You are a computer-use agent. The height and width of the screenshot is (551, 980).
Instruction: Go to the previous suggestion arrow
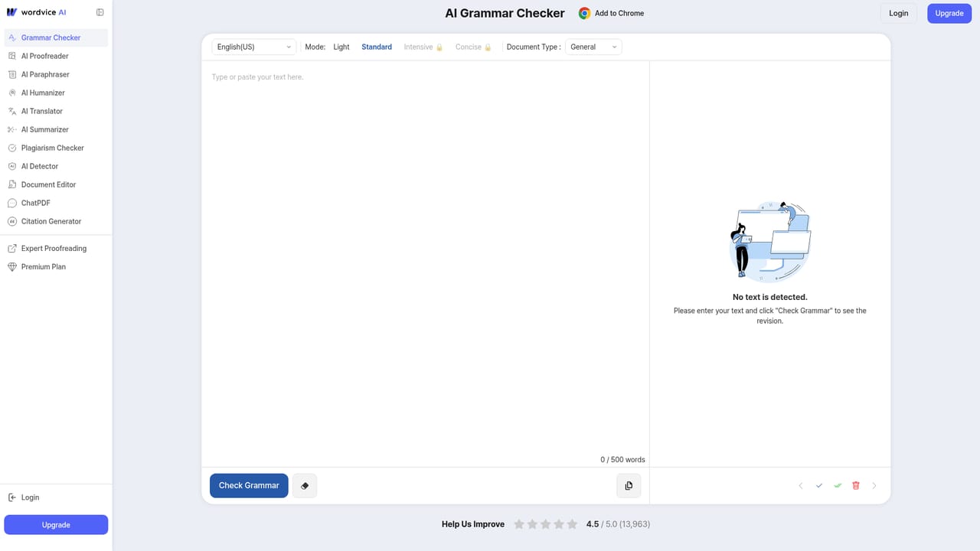tap(801, 486)
